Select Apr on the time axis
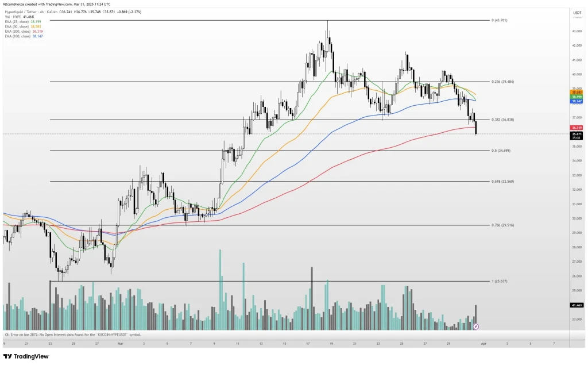 click(x=484, y=343)
